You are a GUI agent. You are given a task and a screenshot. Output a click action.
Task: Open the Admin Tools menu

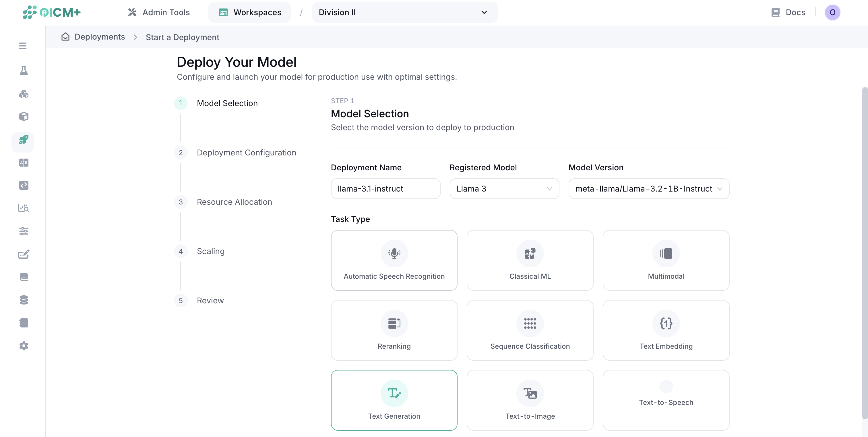[x=159, y=12]
